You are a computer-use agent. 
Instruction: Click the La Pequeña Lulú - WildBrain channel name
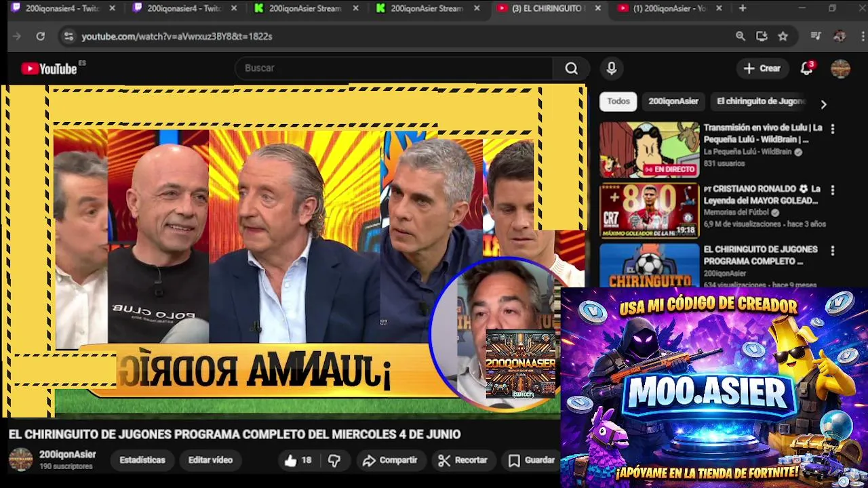pyautogui.click(x=747, y=152)
